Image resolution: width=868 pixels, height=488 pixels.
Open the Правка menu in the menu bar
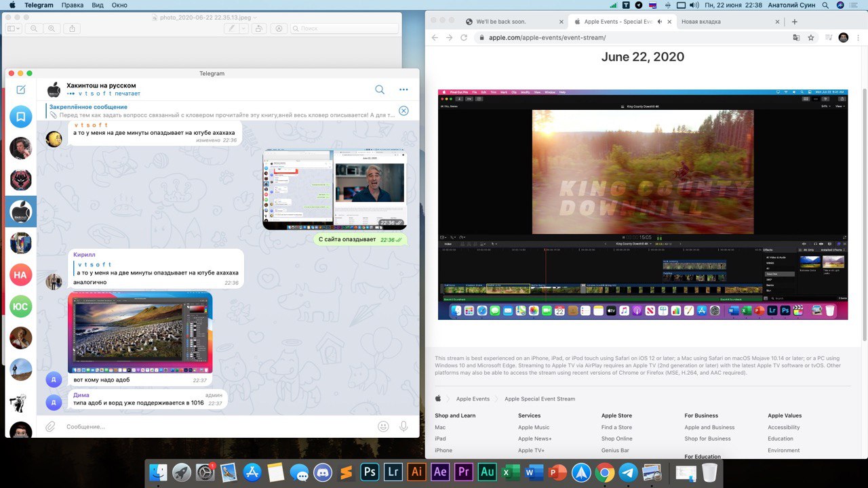(73, 5)
